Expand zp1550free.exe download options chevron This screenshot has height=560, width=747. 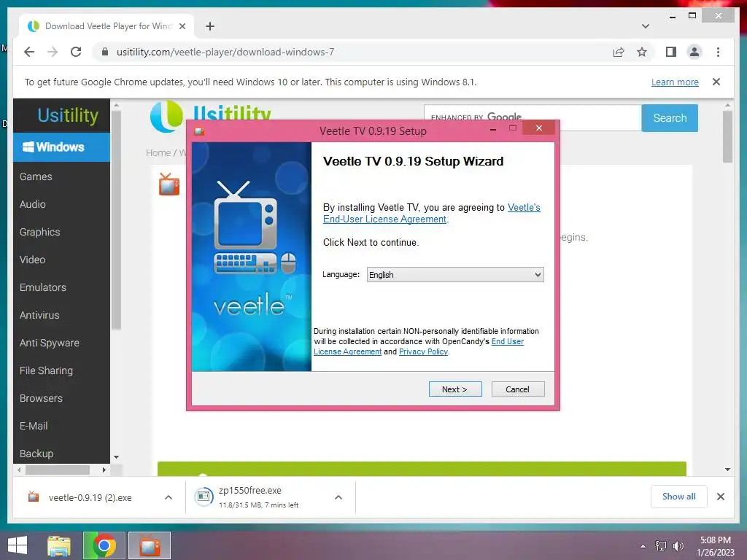click(x=338, y=497)
